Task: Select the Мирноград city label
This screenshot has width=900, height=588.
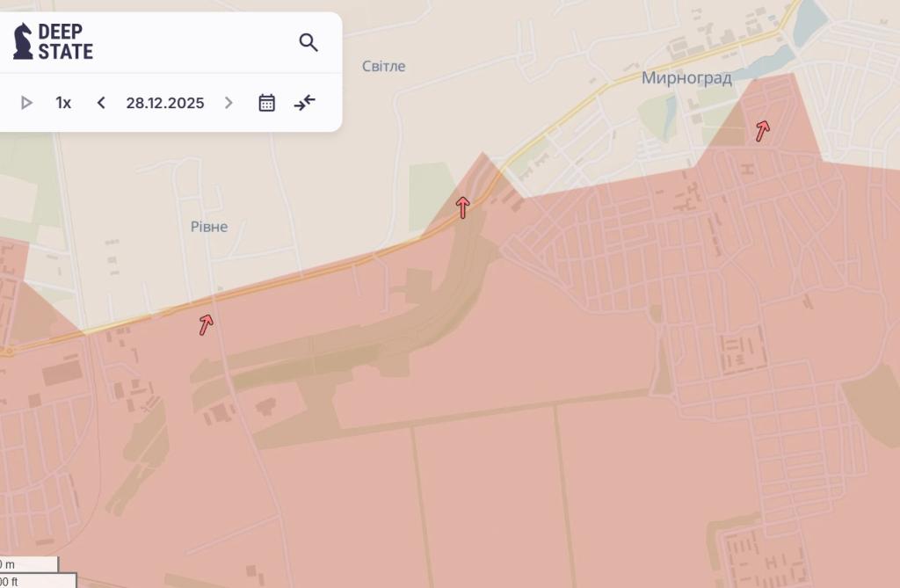Action: pyautogui.click(x=686, y=78)
